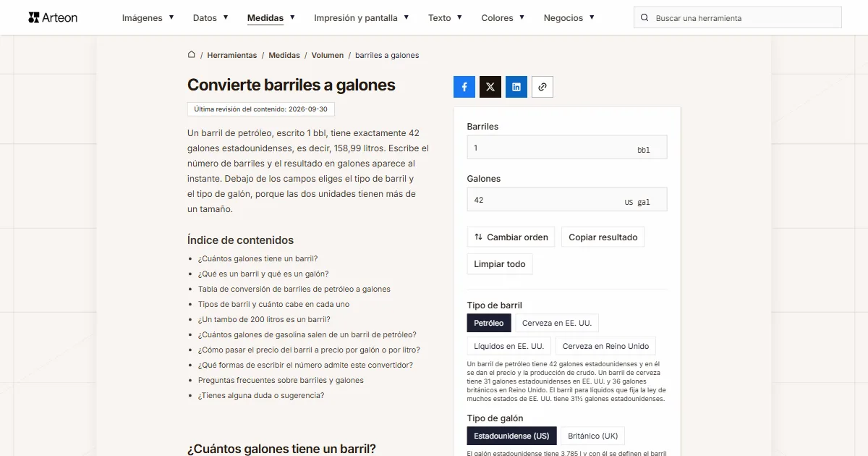Click the Última revisión del contenido badge
This screenshot has width=868, height=456.
point(261,109)
